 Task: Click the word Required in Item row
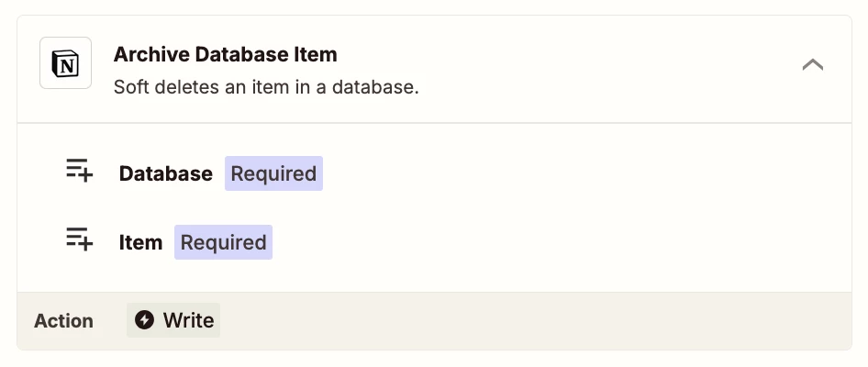(223, 242)
